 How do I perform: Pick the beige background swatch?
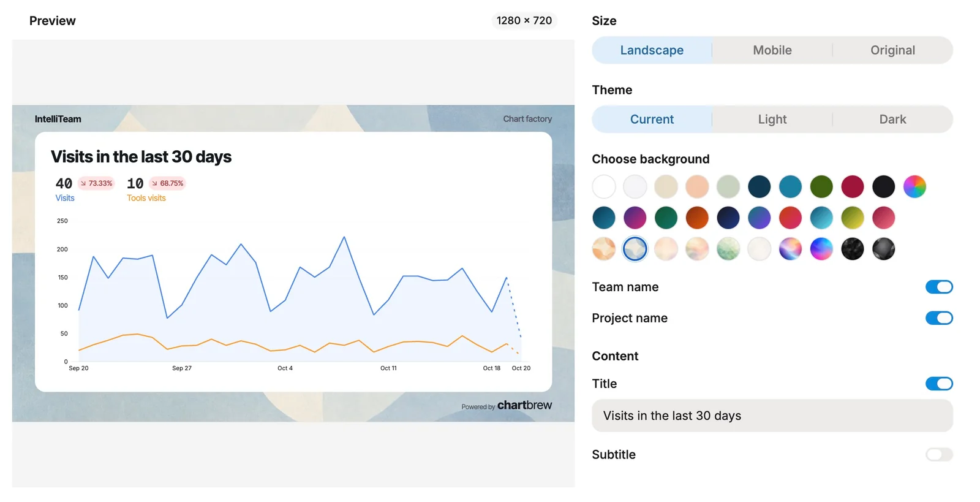click(666, 186)
